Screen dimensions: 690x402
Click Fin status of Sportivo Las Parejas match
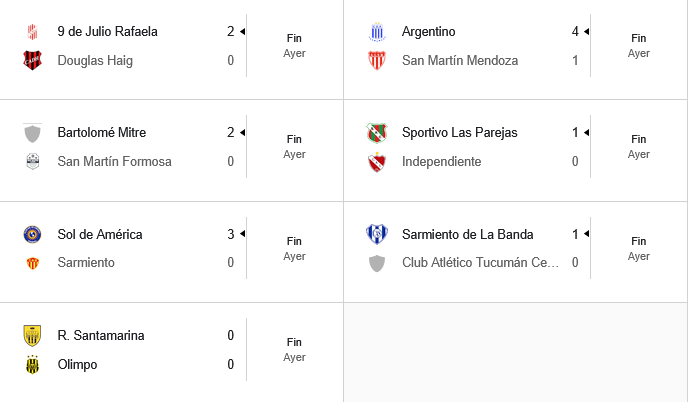(x=639, y=139)
